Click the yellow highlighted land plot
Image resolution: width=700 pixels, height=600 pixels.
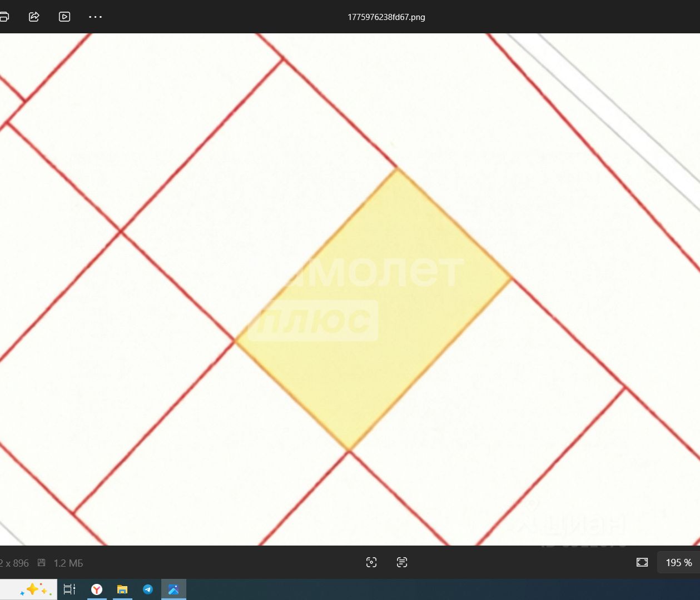point(373,309)
